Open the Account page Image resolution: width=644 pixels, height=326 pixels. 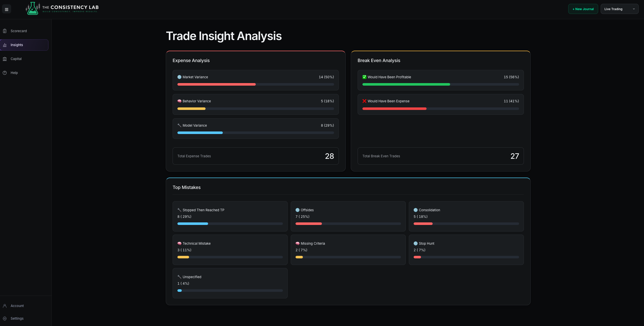coord(24,306)
